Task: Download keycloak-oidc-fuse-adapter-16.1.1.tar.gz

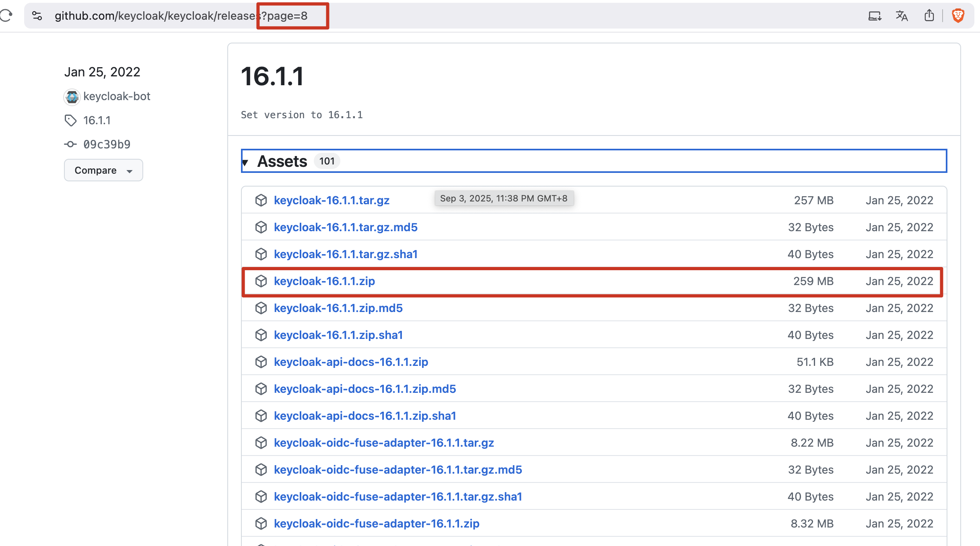Action: tap(384, 443)
